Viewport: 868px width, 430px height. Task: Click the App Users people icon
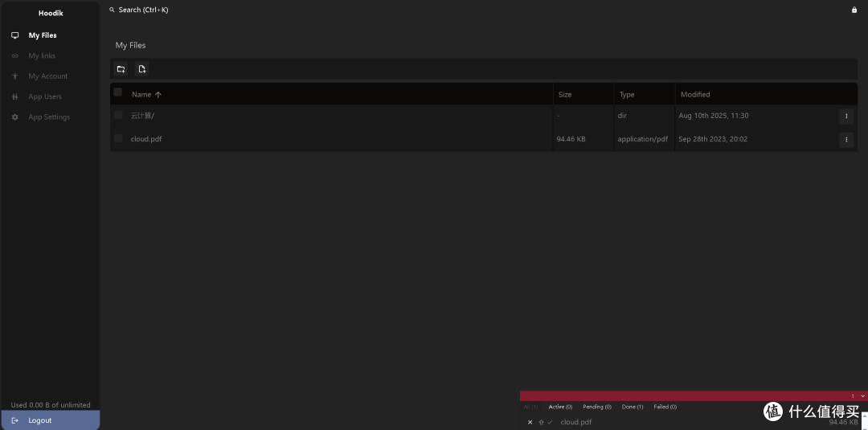(15, 96)
